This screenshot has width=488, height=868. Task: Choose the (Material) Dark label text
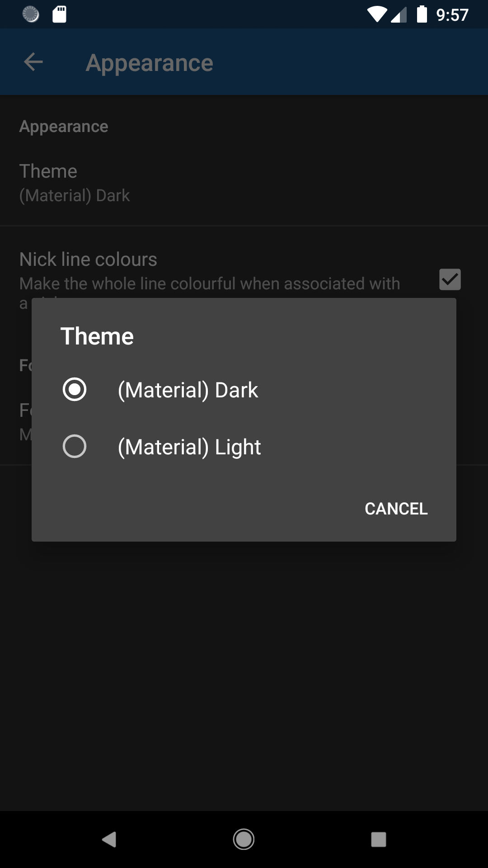188,390
